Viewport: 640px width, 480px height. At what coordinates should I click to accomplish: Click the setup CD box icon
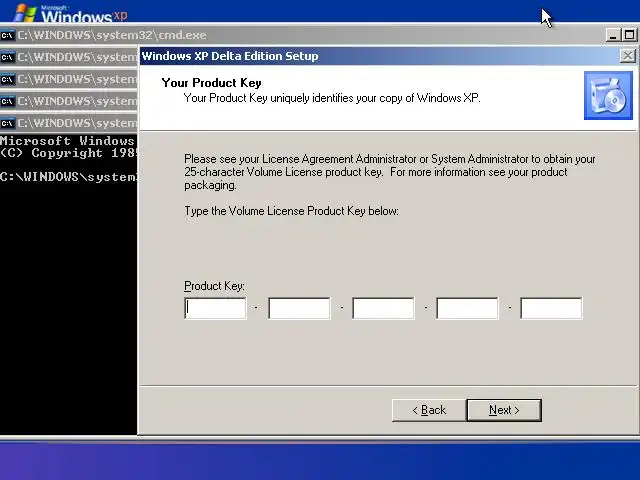(x=608, y=96)
